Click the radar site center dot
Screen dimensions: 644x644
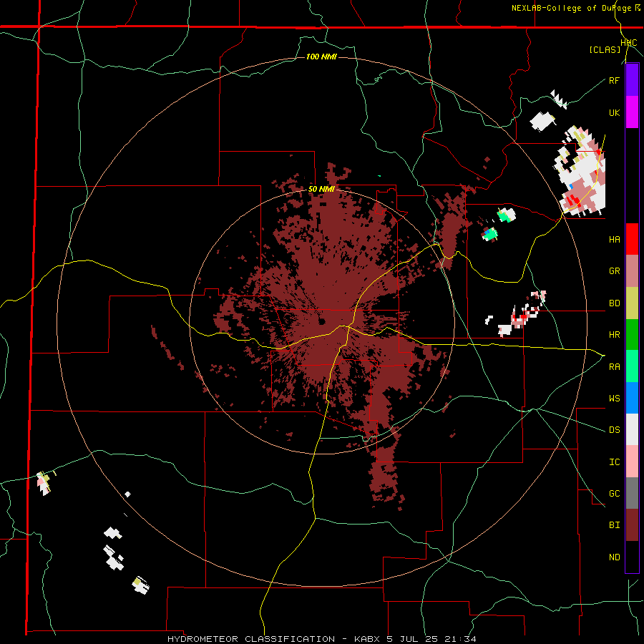(321, 321)
